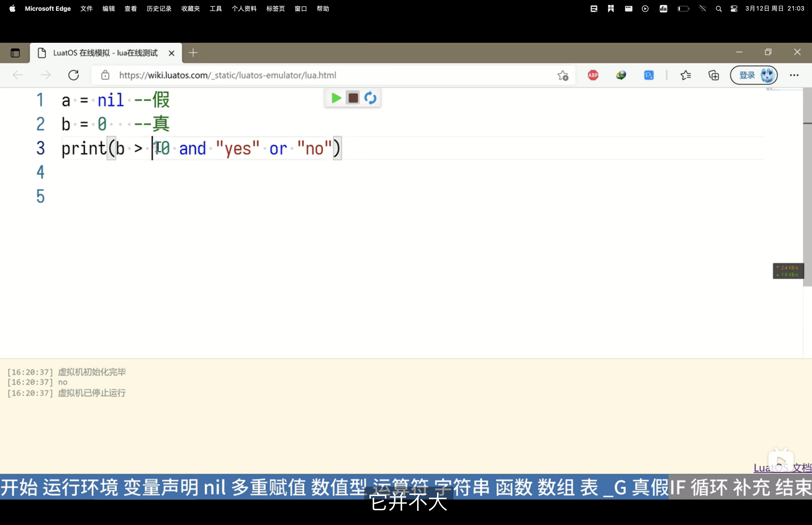This screenshot has height=525, width=812.
Task: Open the blue translate extension icon
Action: [649, 75]
